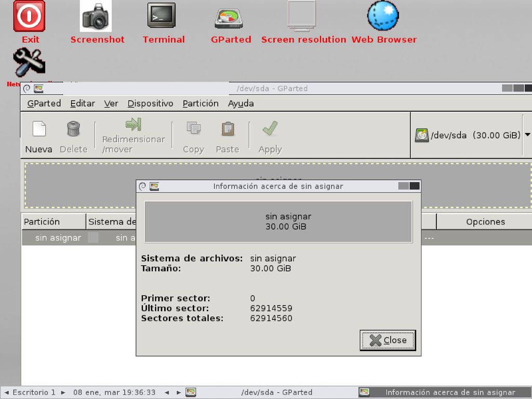This screenshot has width=532, height=399.
Task: Click the Copy toolbar icon
Action: pyautogui.click(x=194, y=128)
